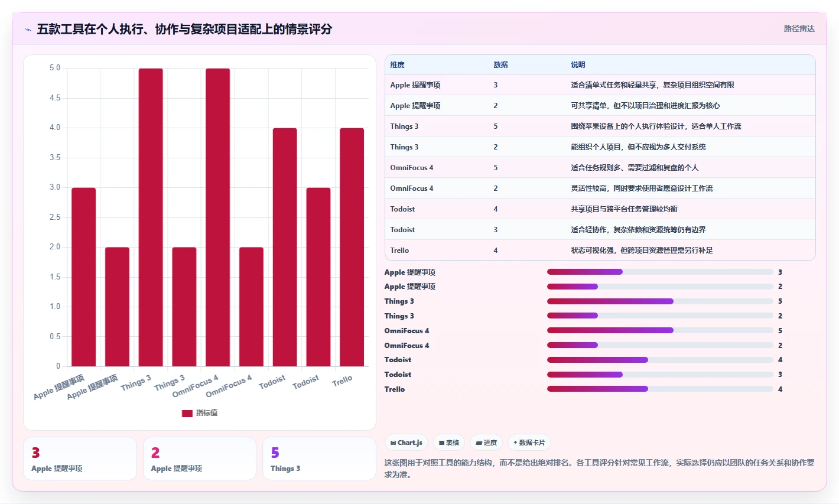Click the description 适合轻协作，复杂依赖和资源统筹仍有边界
This screenshot has width=839, height=504.
[638, 230]
